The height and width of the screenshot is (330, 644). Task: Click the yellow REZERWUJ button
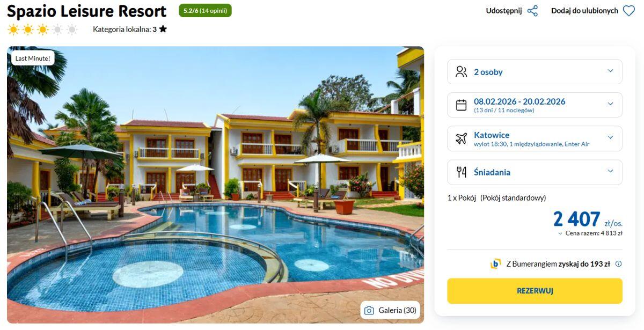pos(535,291)
